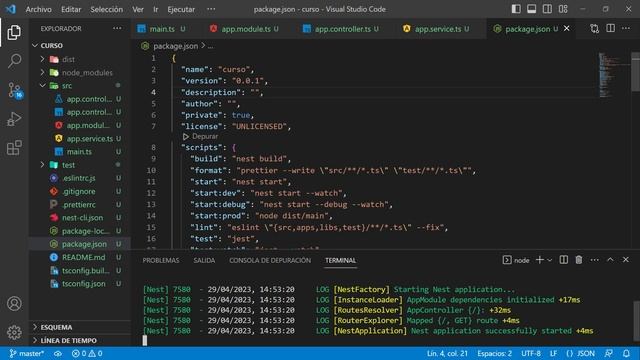Viewport: 640px width, 360px height.
Task: Collapse the src folder
Action: (80, 86)
